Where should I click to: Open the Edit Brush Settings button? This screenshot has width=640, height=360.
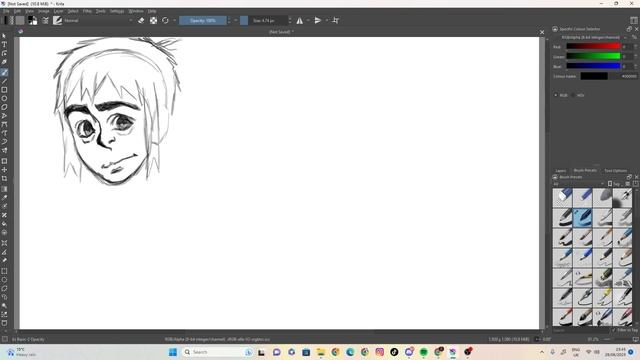[x=45, y=20]
